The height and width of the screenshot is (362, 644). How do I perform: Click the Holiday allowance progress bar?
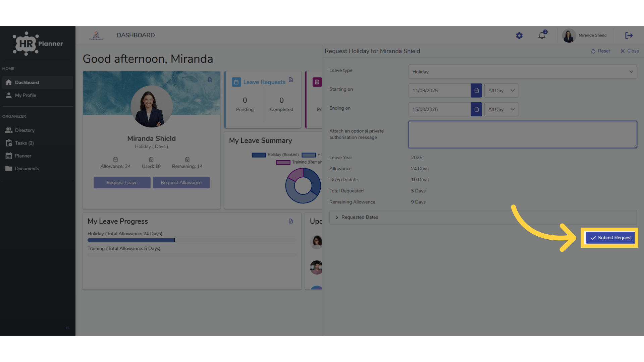coord(192,240)
